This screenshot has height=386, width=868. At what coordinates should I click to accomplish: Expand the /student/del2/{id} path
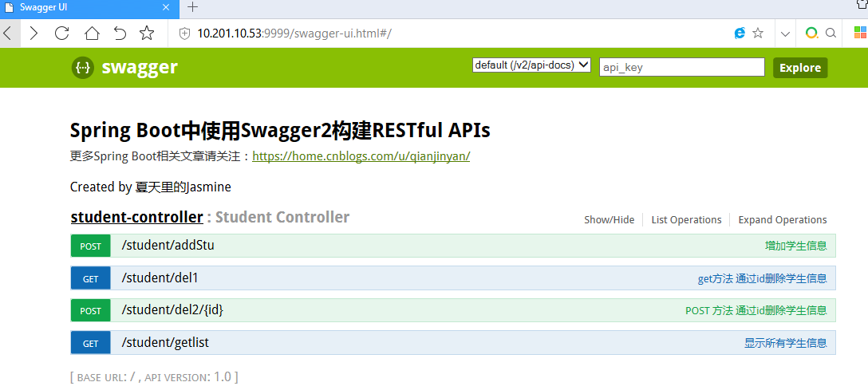172,311
